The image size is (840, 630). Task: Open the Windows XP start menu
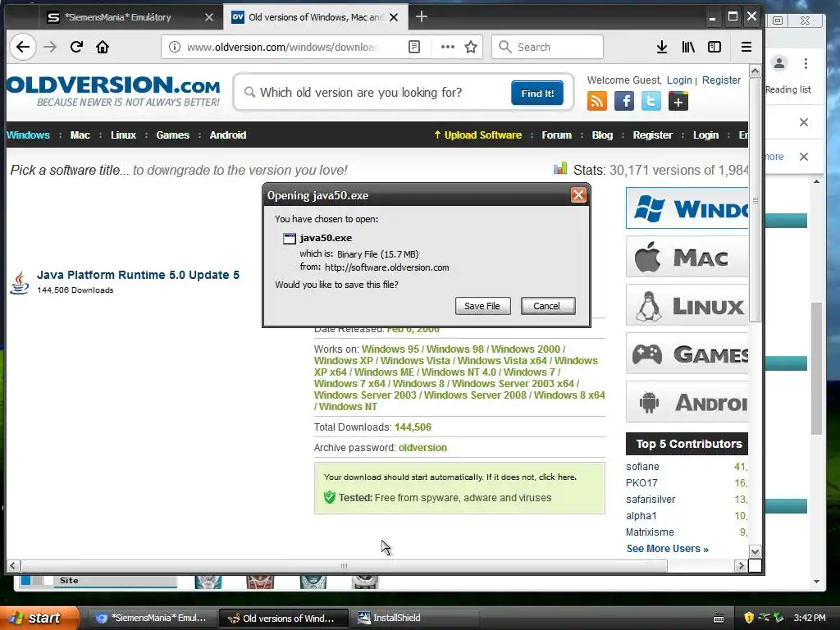click(x=39, y=618)
